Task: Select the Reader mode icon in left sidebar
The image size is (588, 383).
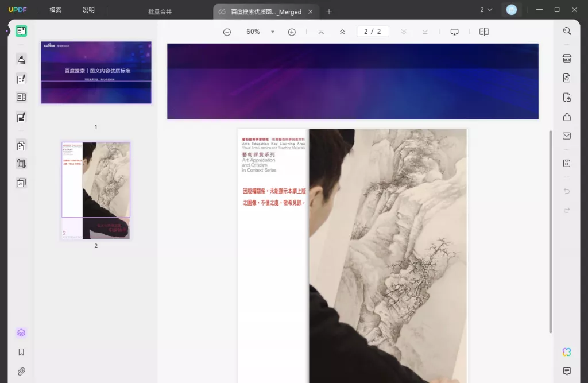Action: pos(21,31)
